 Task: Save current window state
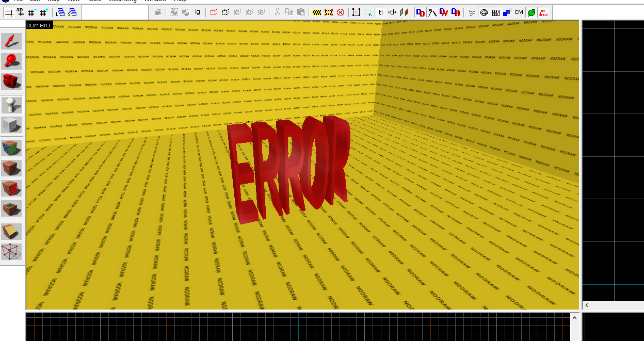click(x=72, y=12)
